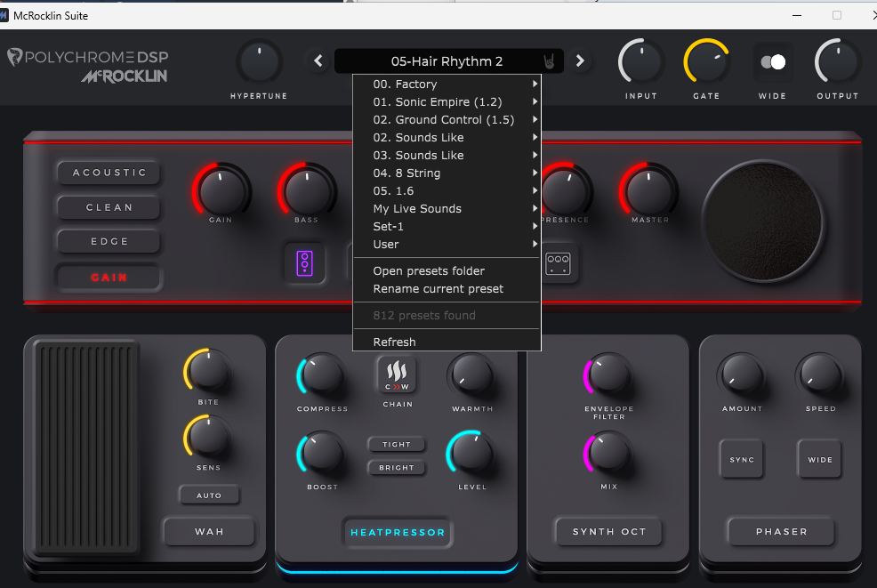Toggle the top WIDE switch

tap(773, 62)
